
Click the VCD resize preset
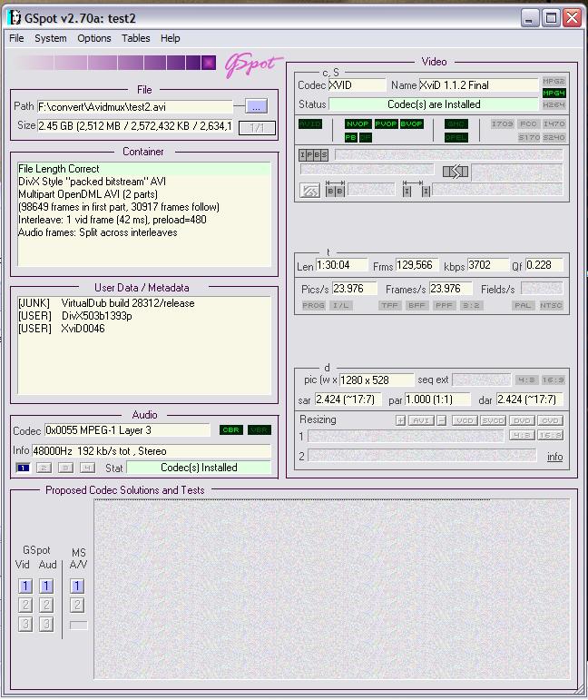click(x=465, y=420)
